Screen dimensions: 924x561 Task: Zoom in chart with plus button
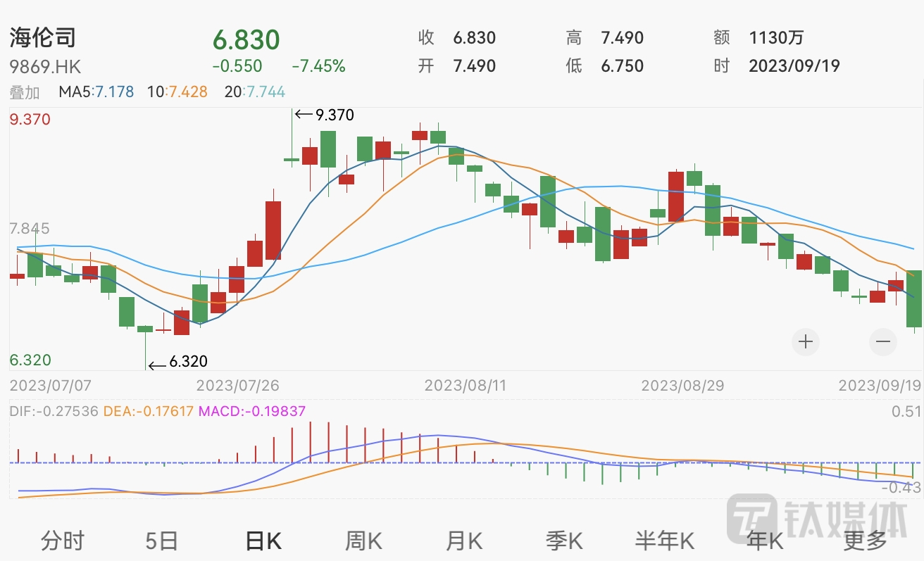(806, 342)
